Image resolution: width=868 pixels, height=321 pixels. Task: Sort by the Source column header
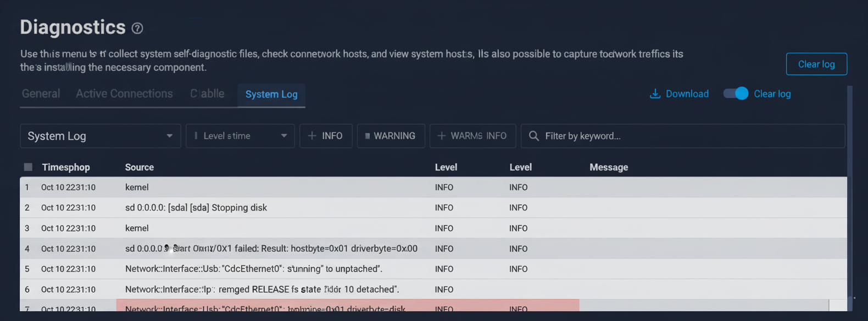(x=139, y=167)
